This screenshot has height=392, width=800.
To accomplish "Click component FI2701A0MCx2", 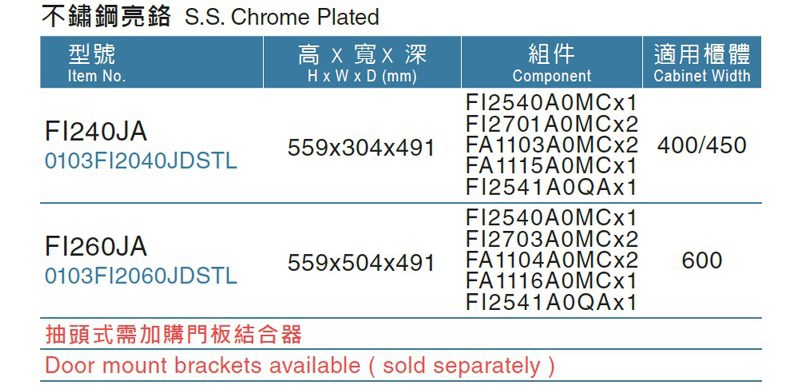I will point(552,125).
